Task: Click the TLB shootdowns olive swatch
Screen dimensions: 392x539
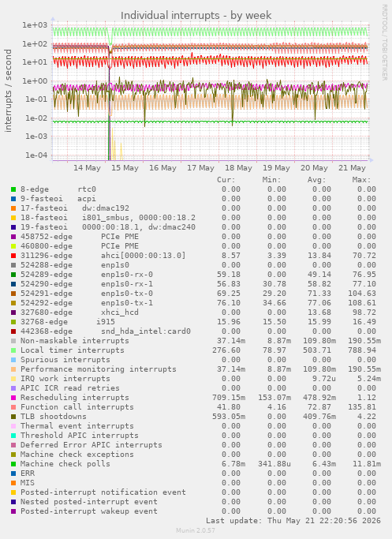Action: pyautogui.click(x=13, y=417)
